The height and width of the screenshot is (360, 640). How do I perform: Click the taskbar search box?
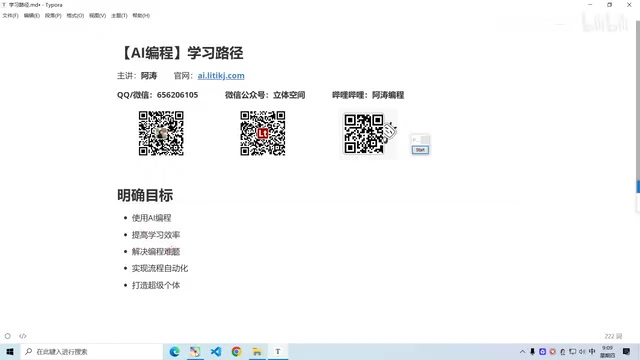click(91, 351)
